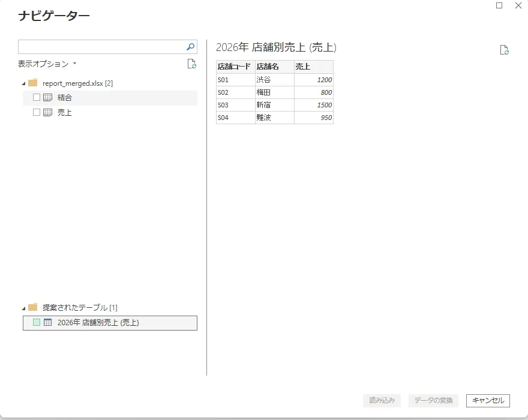Check the 結合 sheet checkbox
Screen dimensions: 528x420
[37, 97]
